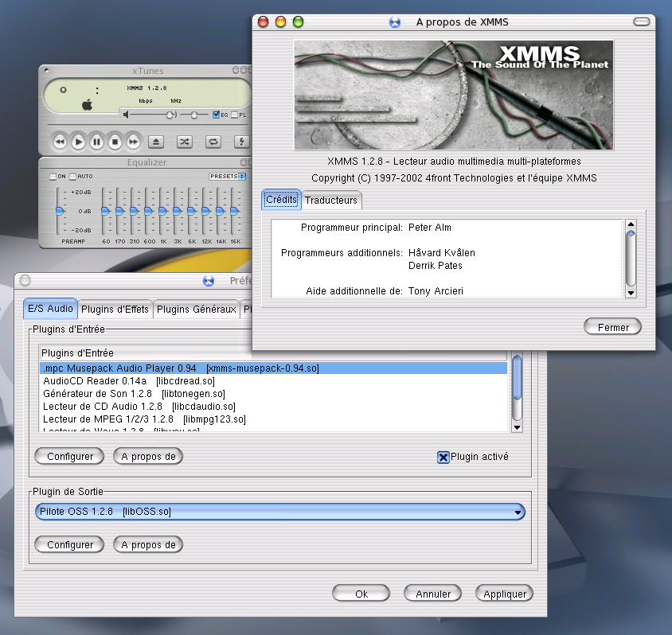
Task: Enable the equalizer AUTO checkbox
Action: pos(73,177)
